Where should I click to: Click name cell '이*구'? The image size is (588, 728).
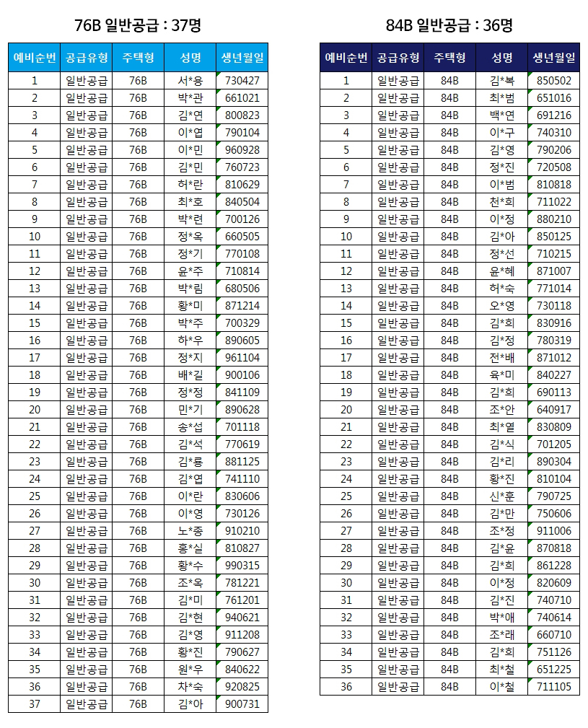point(501,133)
